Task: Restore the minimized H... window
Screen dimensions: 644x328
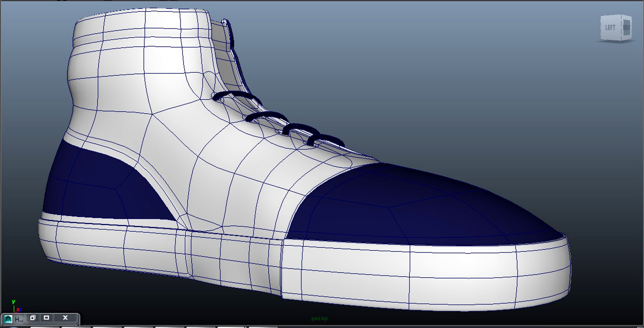Action: pos(33,318)
